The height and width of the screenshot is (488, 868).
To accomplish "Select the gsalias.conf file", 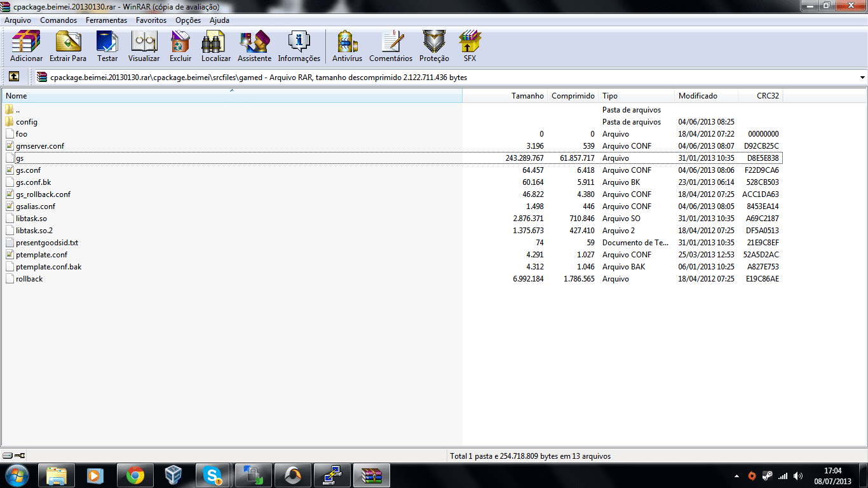I will [x=36, y=207].
